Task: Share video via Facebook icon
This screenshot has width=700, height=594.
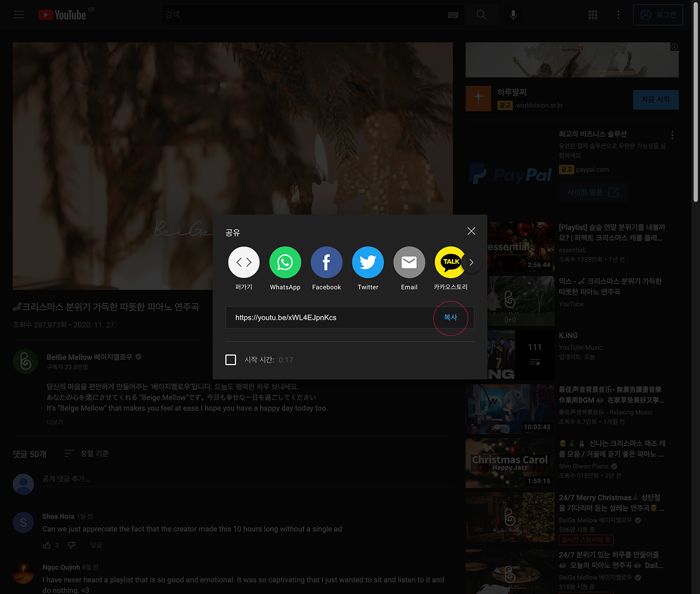Action: (x=327, y=262)
